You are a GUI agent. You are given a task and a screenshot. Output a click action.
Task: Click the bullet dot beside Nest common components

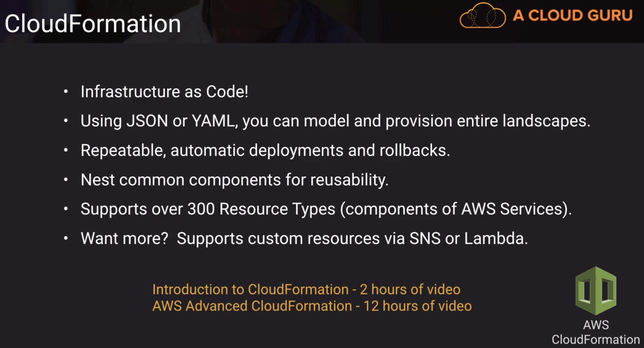point(66,179)
